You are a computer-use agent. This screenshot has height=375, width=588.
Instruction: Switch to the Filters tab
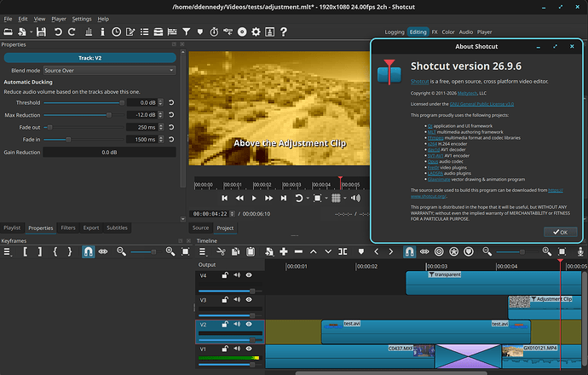pos(68,228)
